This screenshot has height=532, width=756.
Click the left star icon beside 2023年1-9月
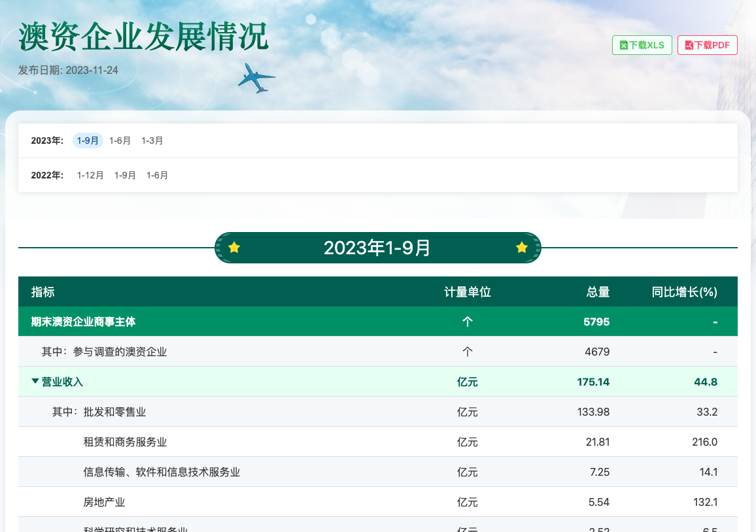coord(234,248)
